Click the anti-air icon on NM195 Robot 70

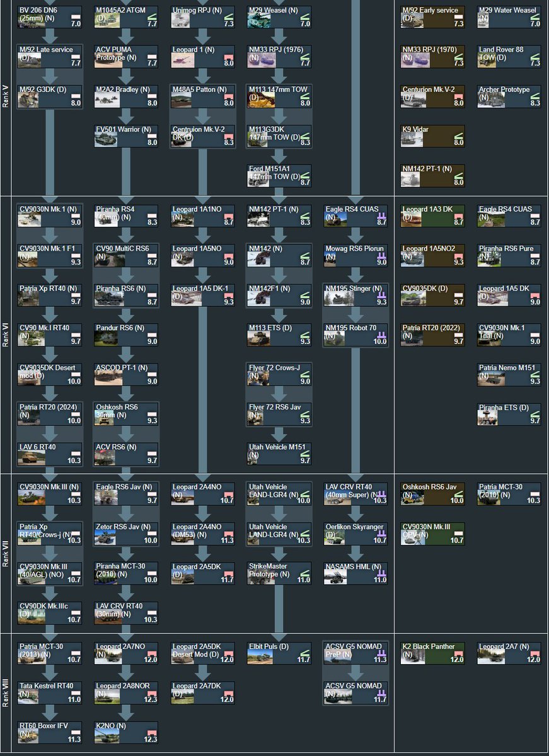(381, 335)
